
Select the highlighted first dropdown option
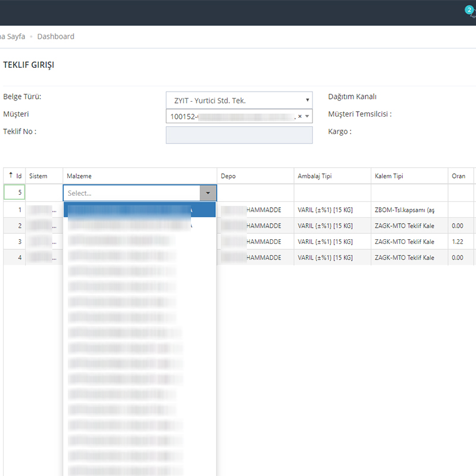[x=140, y=210]
